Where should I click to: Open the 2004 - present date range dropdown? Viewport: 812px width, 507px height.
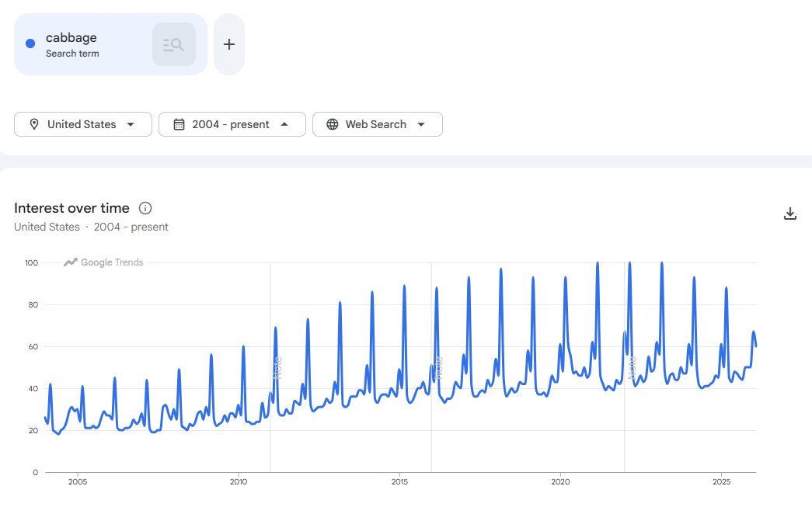(x=232, y=124)
